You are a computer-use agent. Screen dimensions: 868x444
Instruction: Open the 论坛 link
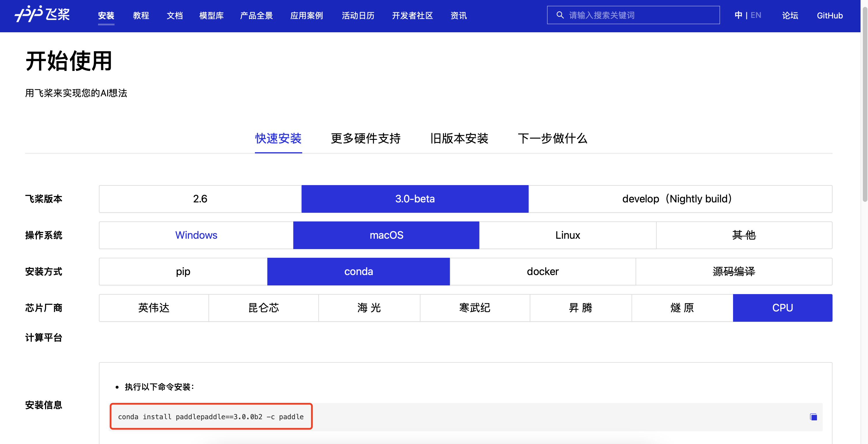tap(790, 16)
